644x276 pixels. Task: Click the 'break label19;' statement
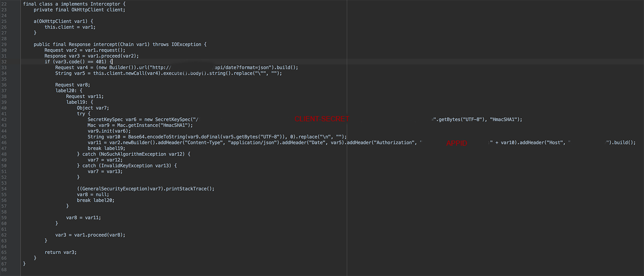tap(106, 148)
